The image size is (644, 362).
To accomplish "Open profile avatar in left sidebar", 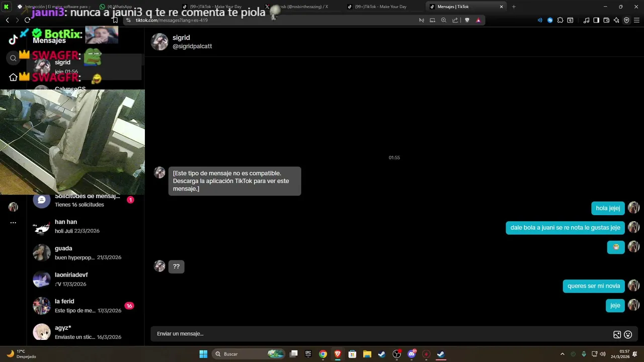I will tap(13, 207).
